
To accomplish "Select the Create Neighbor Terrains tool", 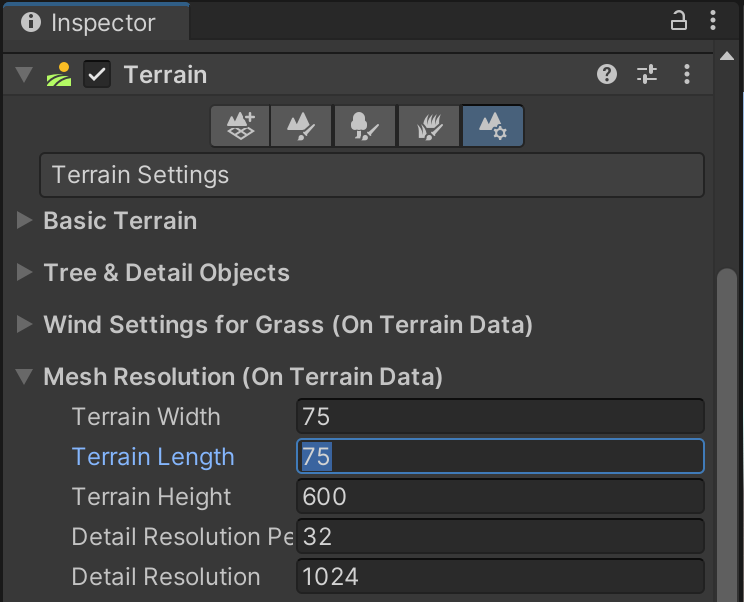I will click(x=240, y=127).
